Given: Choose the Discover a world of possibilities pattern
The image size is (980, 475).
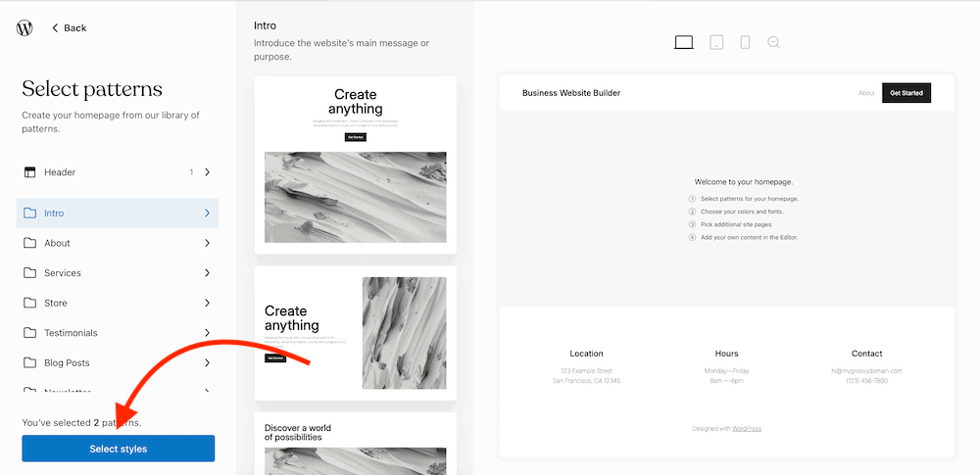Looking at the screenshot, I should tap(356, 444).
